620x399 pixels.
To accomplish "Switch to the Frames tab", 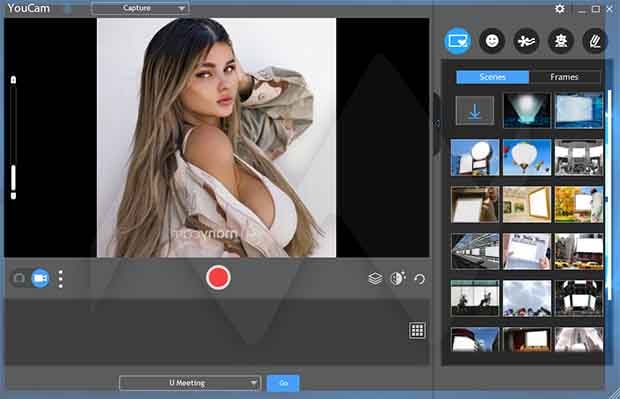I will click(565, 77).
